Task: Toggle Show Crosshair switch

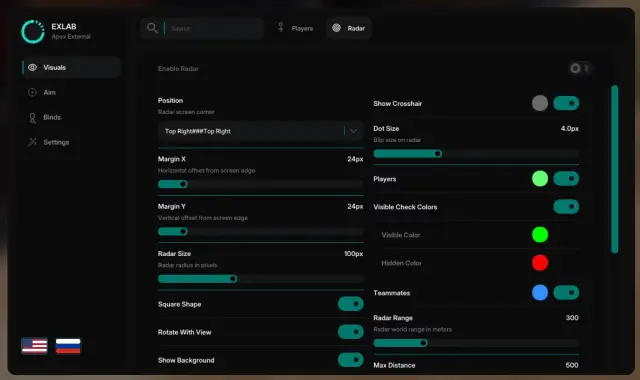Action: click(x=566, y=103)
